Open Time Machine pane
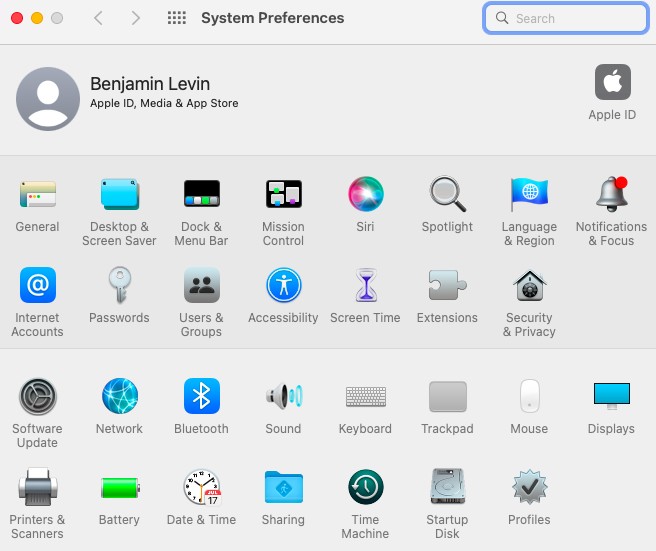 point(366,487)
